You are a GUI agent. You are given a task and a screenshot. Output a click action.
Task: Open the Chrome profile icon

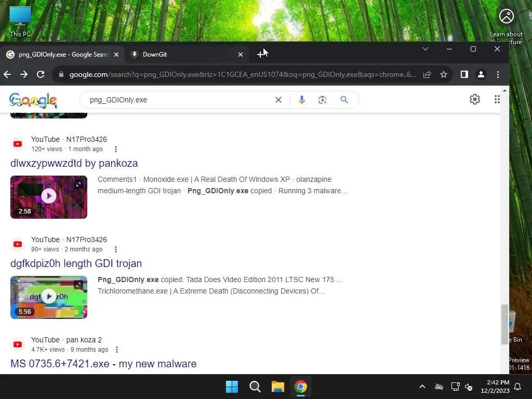pyautogui.click(x=481, y=74)
